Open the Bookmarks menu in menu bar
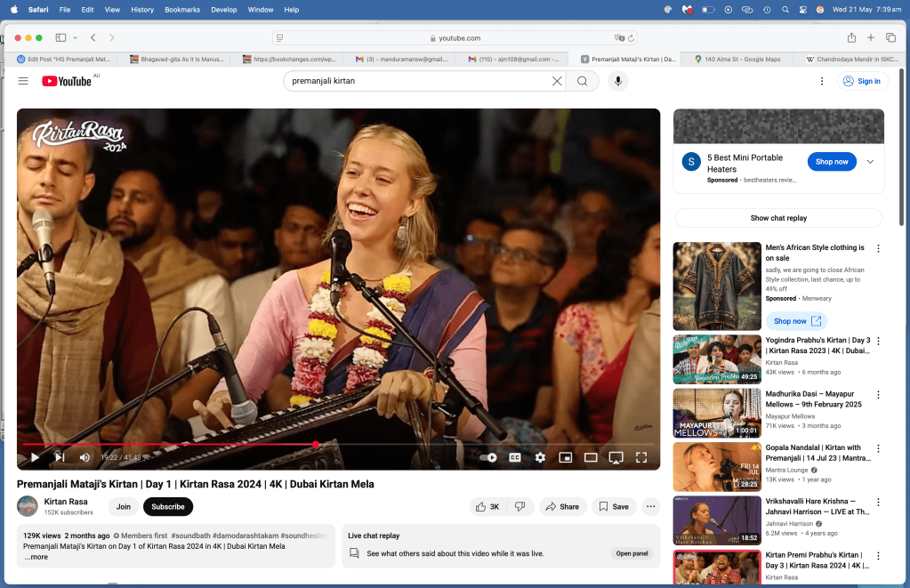Viewport: 910px width, 588px height. point(181,9)
